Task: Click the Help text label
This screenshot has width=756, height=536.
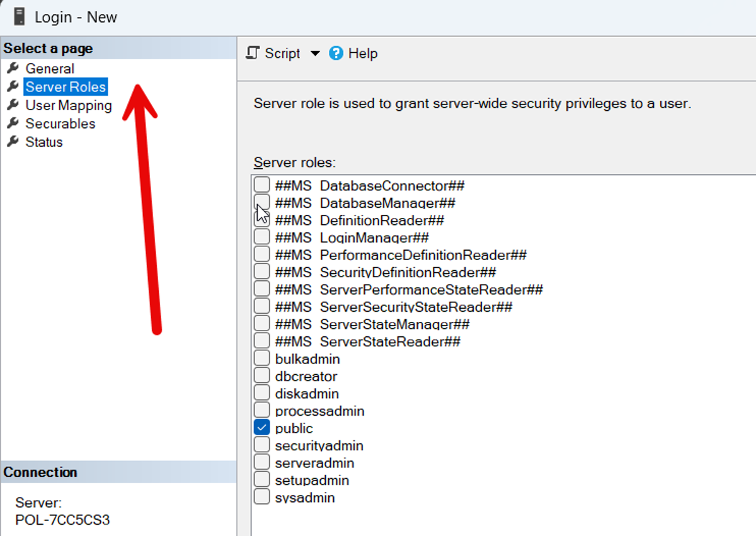Action: click(363, 54)
